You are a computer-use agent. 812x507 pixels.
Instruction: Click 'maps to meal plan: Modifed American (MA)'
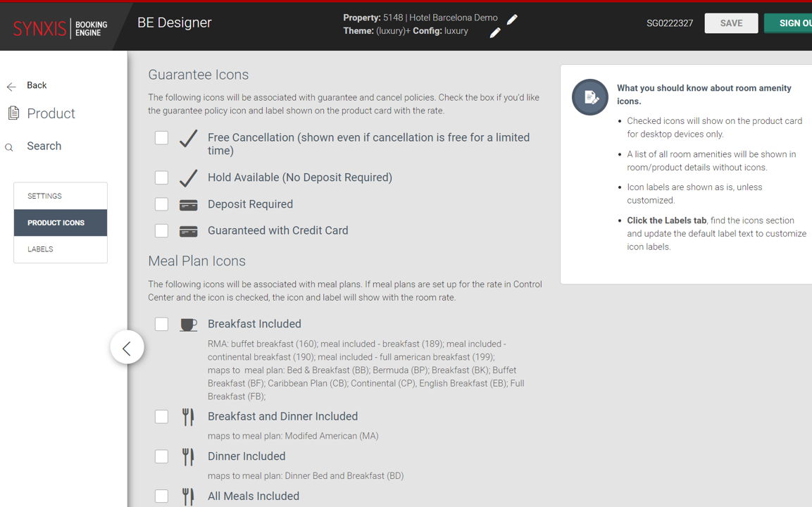click(293, 436)
